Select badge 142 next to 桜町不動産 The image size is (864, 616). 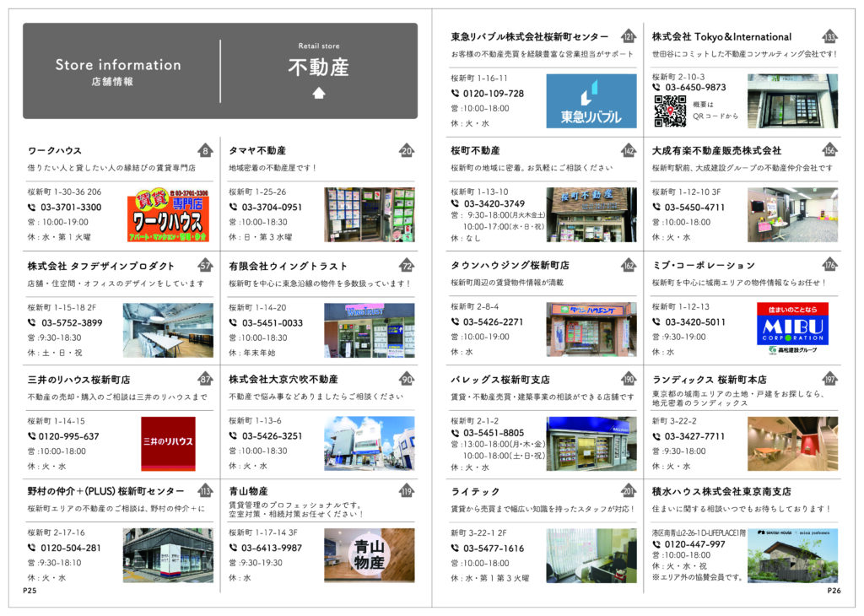[x=628, y=150]
